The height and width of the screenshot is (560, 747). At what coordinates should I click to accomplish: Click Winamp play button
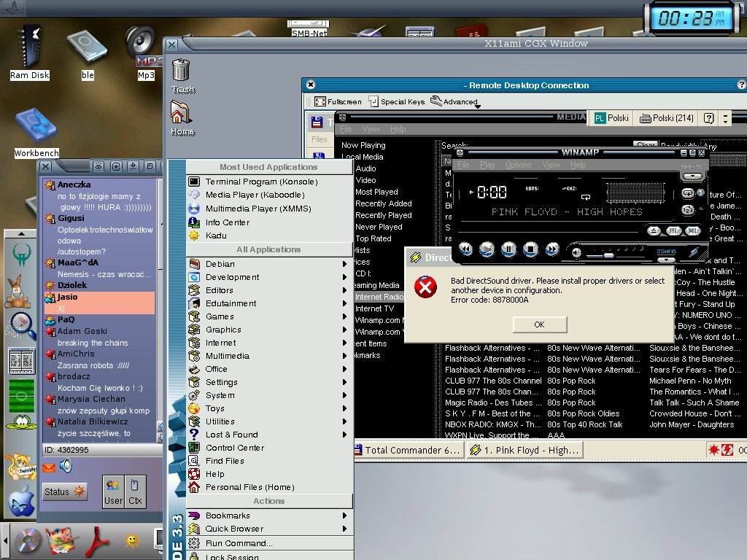(487, 249)
